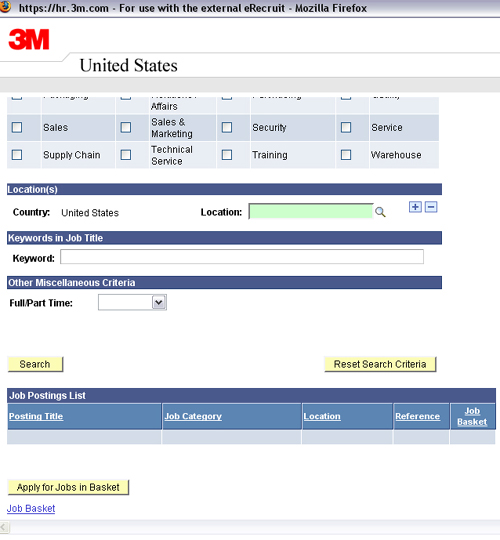Click Keywords in Job Title header
500x540 pixels.
224,238
